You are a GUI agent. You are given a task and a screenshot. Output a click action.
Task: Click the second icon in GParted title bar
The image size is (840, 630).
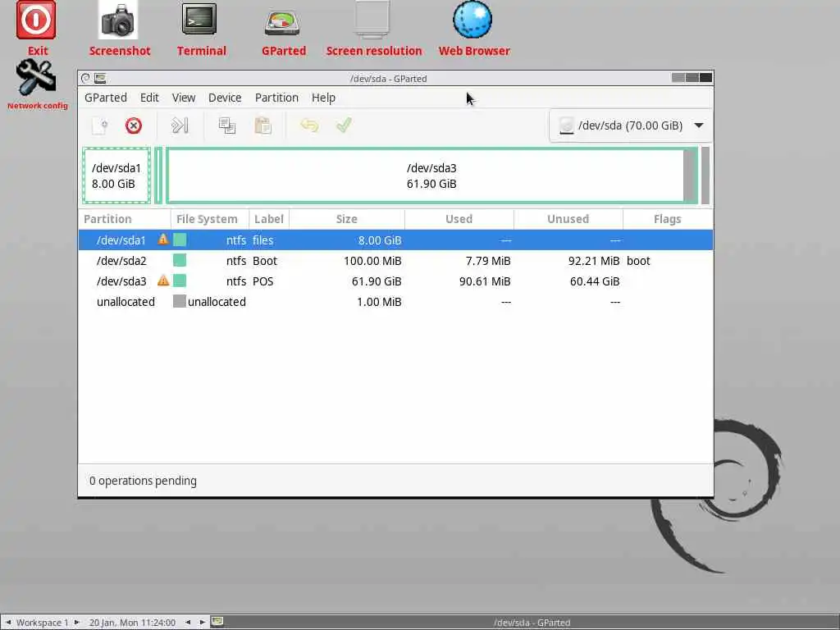(100, 78)
